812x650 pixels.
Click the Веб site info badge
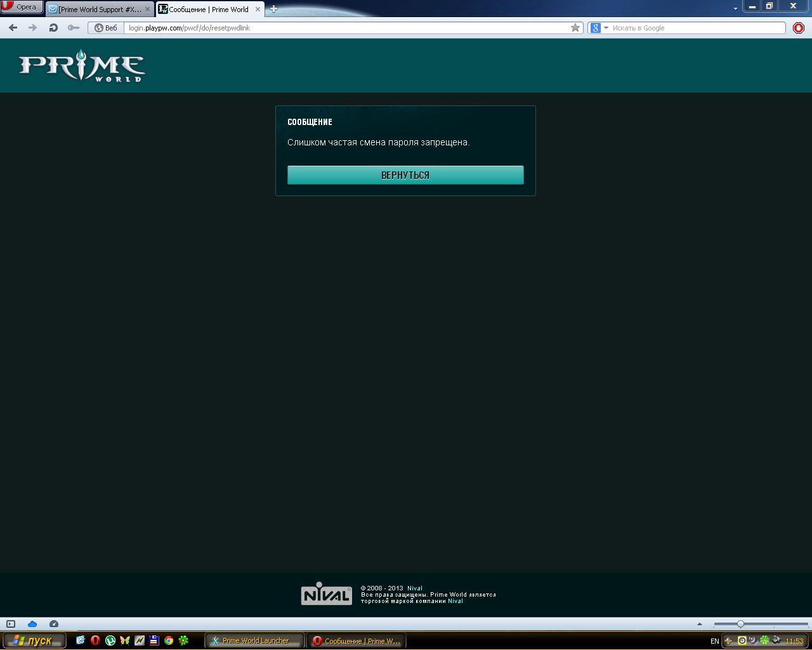point(106,28)
